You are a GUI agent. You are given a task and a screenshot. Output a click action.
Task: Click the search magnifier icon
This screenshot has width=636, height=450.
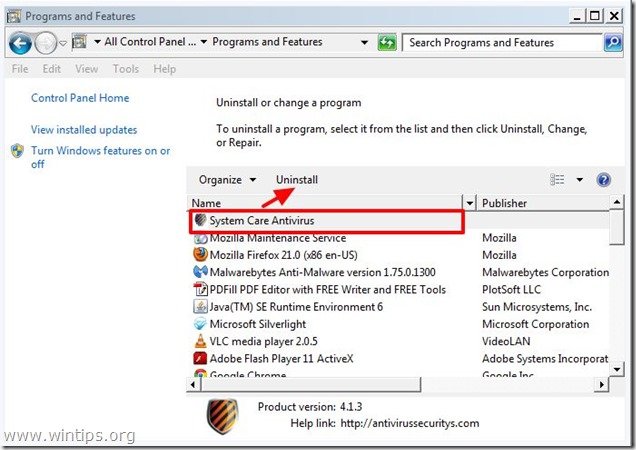click(x=613, y=43)
